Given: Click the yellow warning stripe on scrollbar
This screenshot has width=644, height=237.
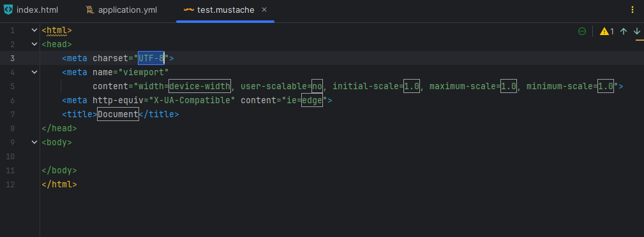Looking at the screenshot, I should point(640,40).
